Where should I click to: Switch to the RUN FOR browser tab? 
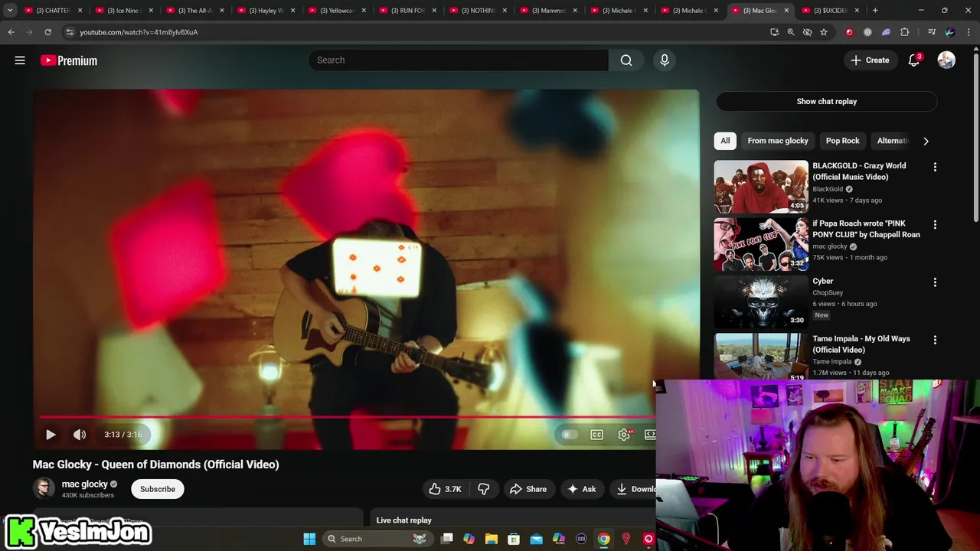tap(407, 11)
